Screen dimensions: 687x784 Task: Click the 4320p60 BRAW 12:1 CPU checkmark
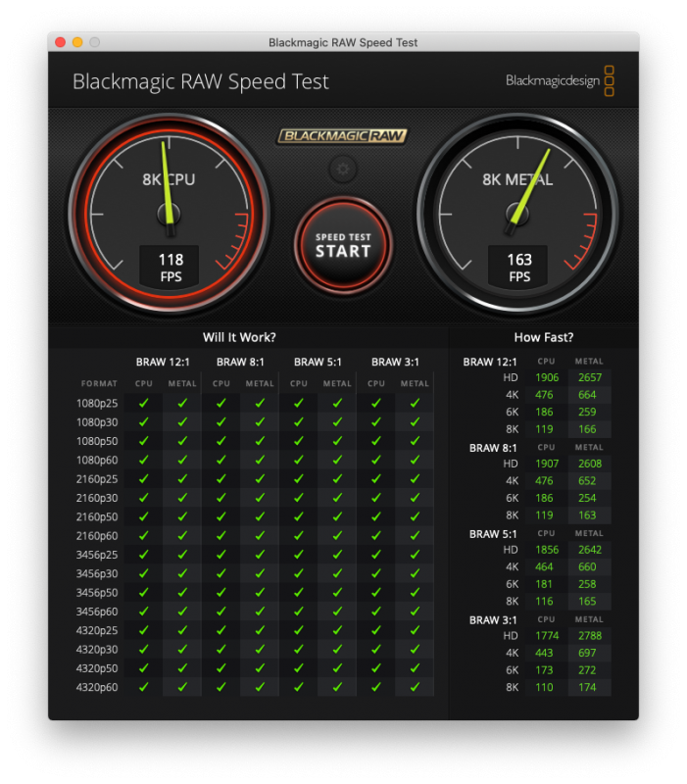tap(143, 687)
